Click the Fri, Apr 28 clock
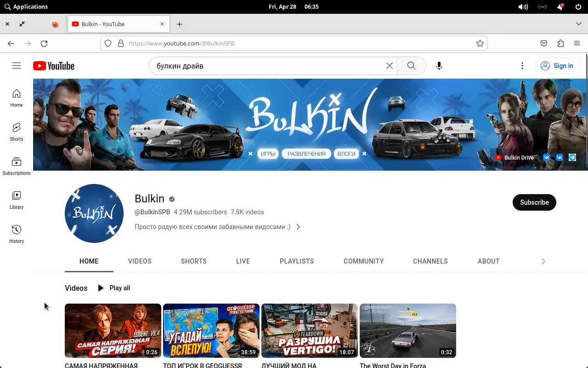 point(293,7)
